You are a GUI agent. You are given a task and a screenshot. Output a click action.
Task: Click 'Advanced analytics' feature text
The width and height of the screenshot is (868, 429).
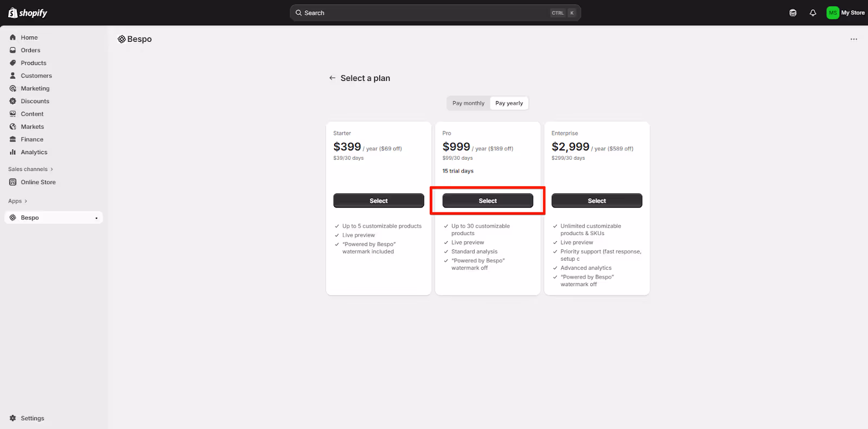586,268
